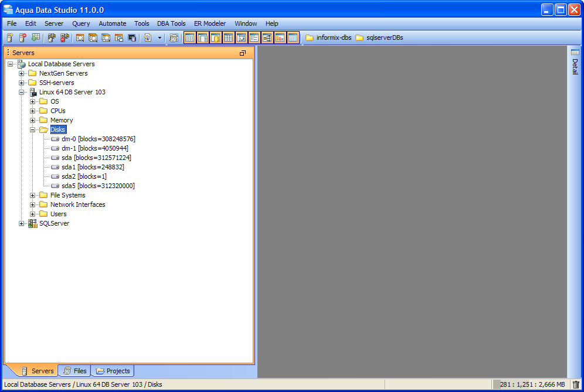Switch to the Files tab
Viewport: 584px width, 392px height.
[x=75, y=371]
